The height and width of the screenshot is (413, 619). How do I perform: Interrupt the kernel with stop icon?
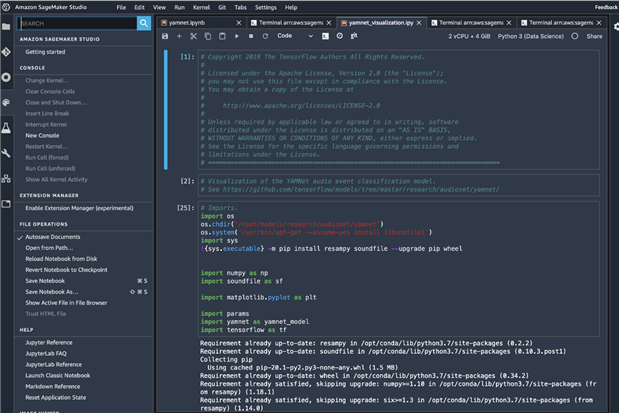251,36
